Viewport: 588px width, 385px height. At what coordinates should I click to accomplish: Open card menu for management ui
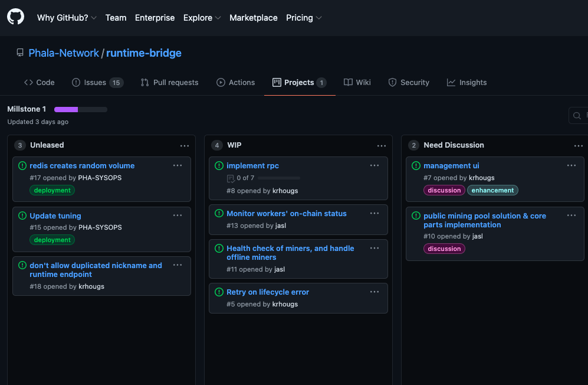tap(571, 165)
